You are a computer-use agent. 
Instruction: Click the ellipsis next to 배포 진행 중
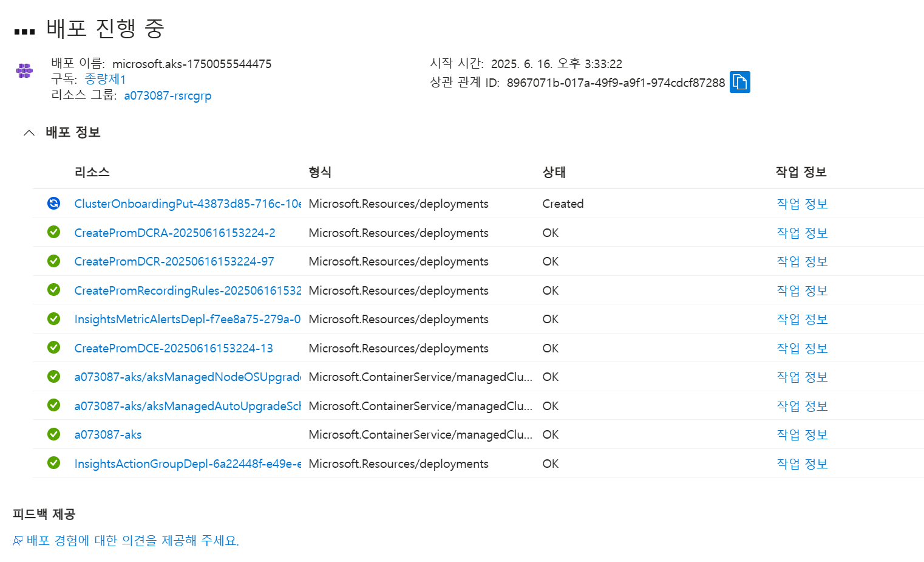pyautogui.click(x=24, y=32)
